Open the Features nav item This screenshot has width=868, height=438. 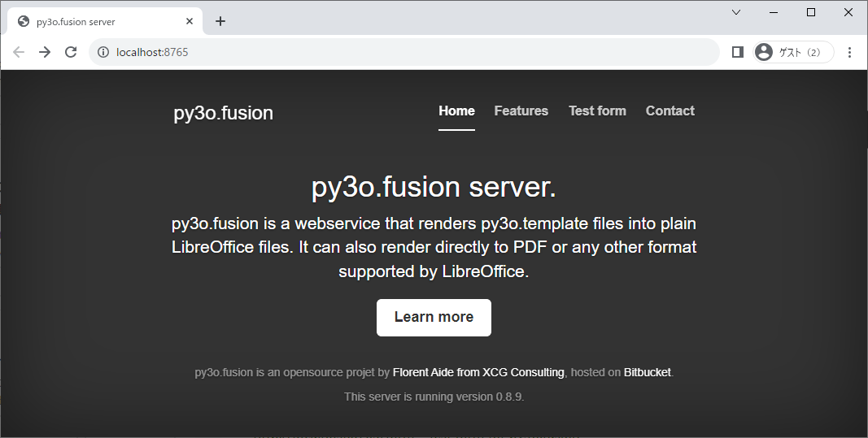(x=521, y=111)
